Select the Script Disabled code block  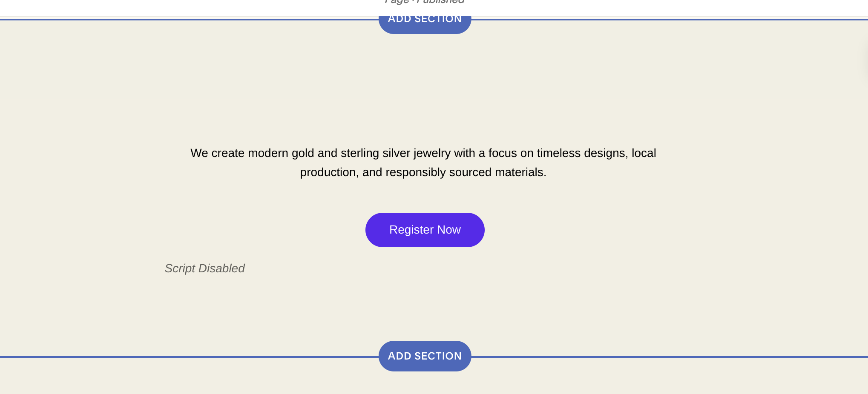click(x=204, y=268)
